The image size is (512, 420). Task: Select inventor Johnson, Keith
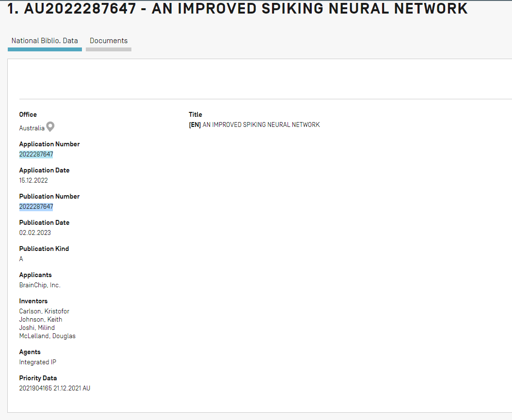(x=41, y=320)
